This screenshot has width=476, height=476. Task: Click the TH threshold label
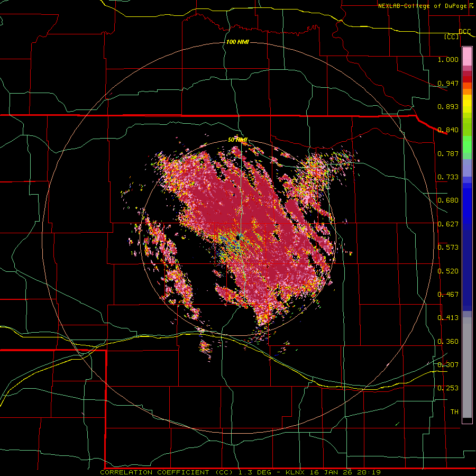[x=454, y=411]
